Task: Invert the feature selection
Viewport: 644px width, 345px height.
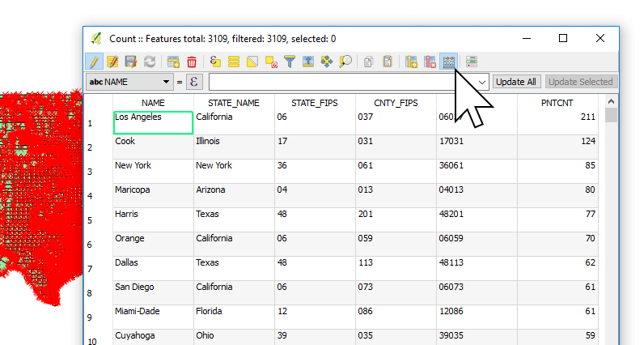Action: tap(252, 62)
